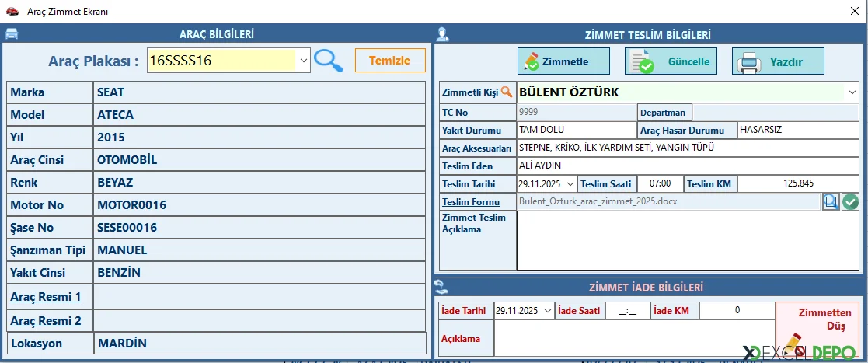Click the Araç Hasar Durumu field HASARSIZ
Screen dimensions: 868x363
(x=798, y=130)
